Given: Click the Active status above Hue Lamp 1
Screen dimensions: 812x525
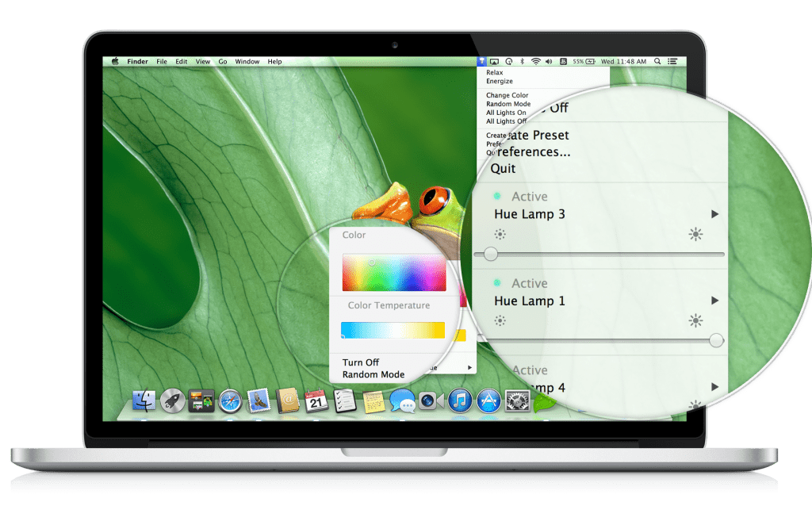Looking at the screenshot, I should [x=529, y=283].
